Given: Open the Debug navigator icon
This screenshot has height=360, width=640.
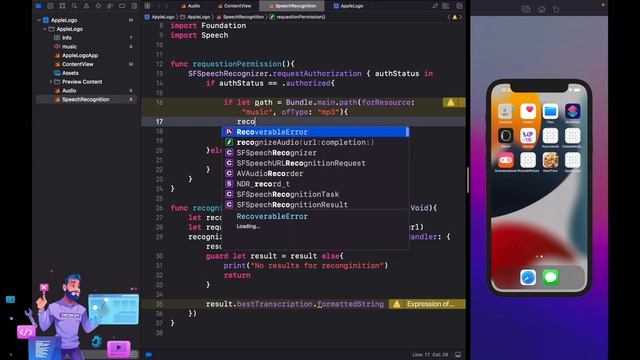Looking at the screenshot, I should point(110,6).
